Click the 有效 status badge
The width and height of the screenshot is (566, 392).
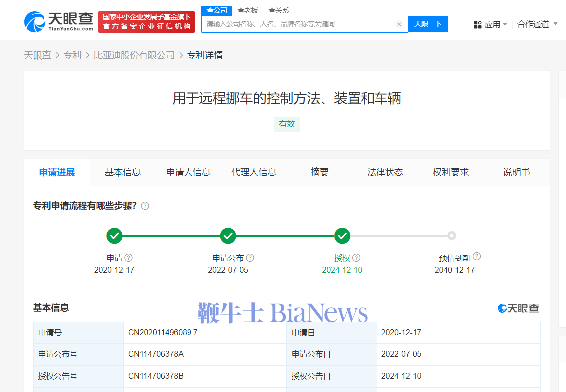(287, 124)
